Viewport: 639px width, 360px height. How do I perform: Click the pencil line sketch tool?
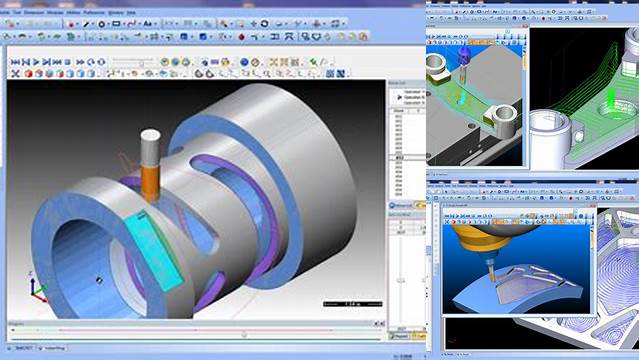click(86, 24)
